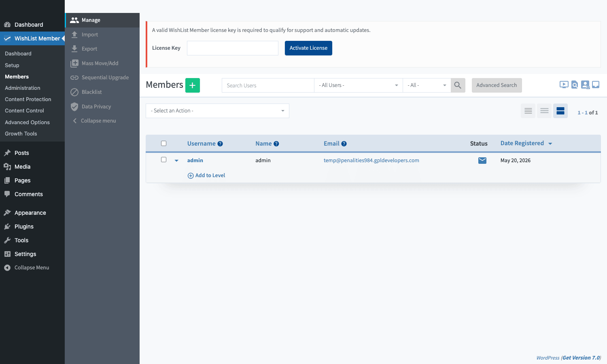Switch to the compact four-line list view
The width and height of the screenshot is (607, 364).
528,111
